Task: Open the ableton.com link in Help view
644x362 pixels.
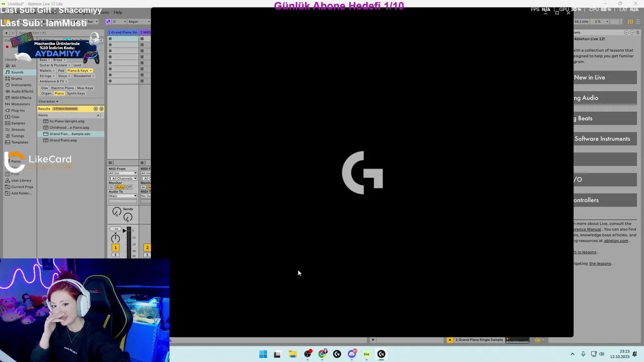Action: point(616,241)
